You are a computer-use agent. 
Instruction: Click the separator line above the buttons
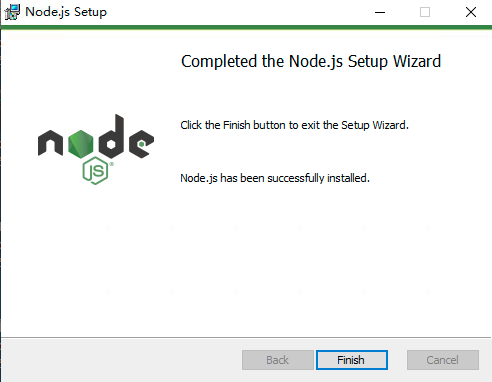click(246, 338)
